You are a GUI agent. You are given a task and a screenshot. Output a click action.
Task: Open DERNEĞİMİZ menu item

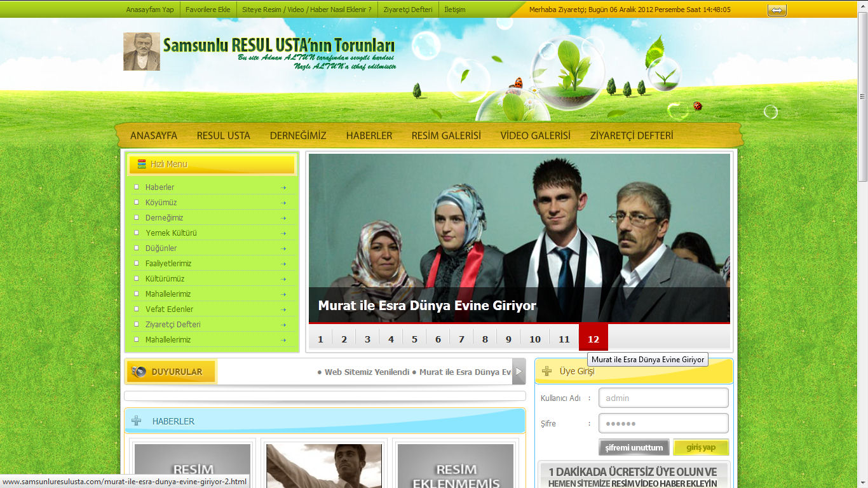(x=298, y=135)
